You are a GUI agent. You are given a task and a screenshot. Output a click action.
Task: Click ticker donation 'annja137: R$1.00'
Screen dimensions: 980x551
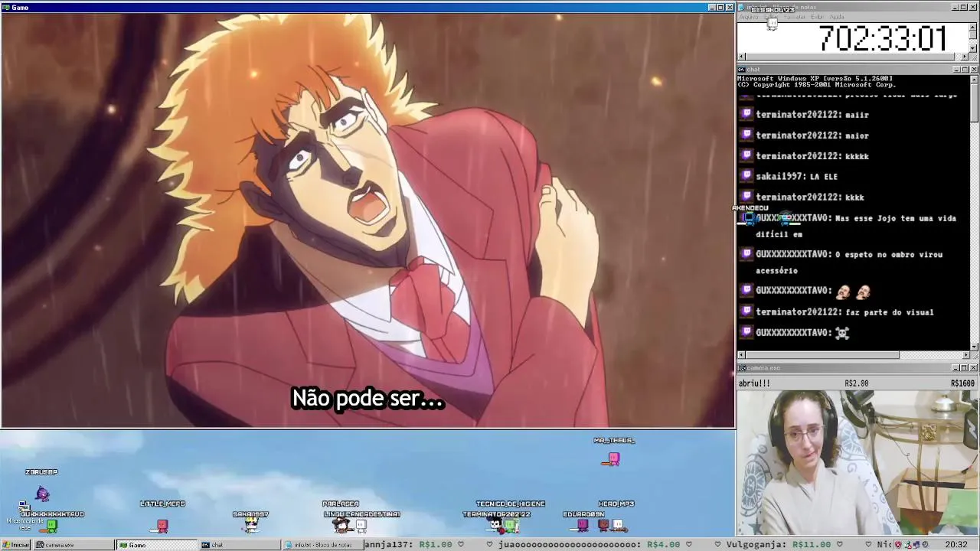tap(408, 545)
